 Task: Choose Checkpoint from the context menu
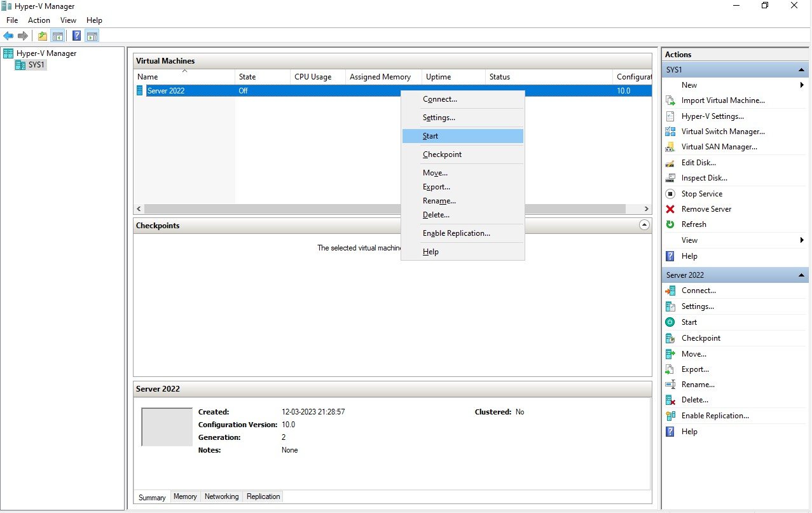pos(463,154)
